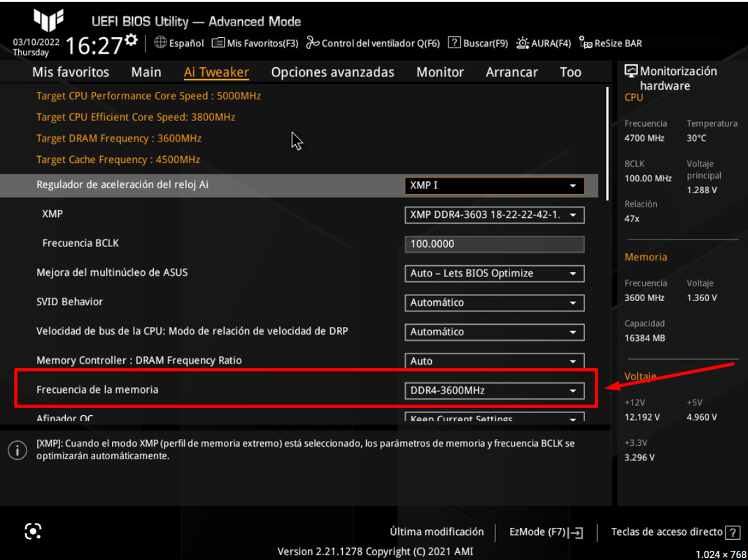
Task: Click the Frecuencia de la memoria label
Action: click(97, 390)
